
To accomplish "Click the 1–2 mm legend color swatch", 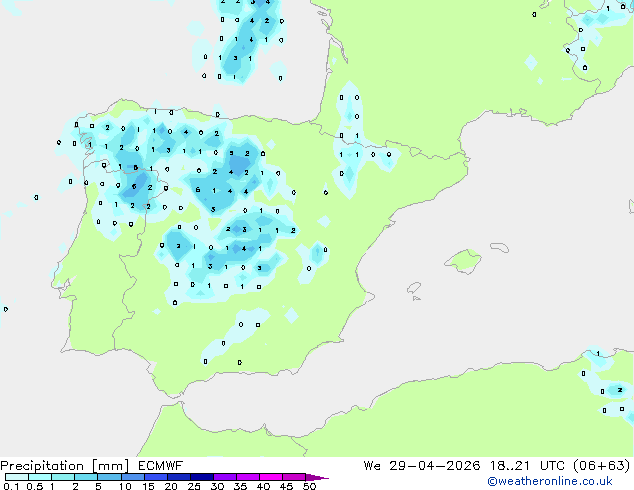I will [63, 477].
